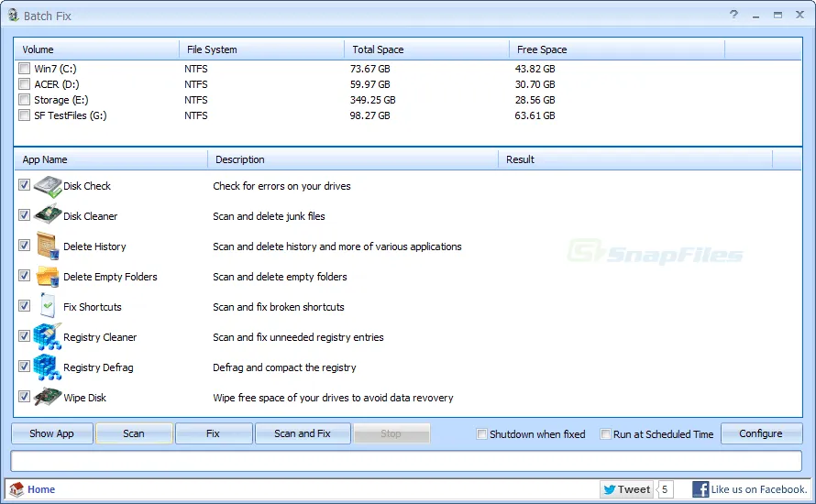Click the Wipe Disk app name

click(85, 398)
